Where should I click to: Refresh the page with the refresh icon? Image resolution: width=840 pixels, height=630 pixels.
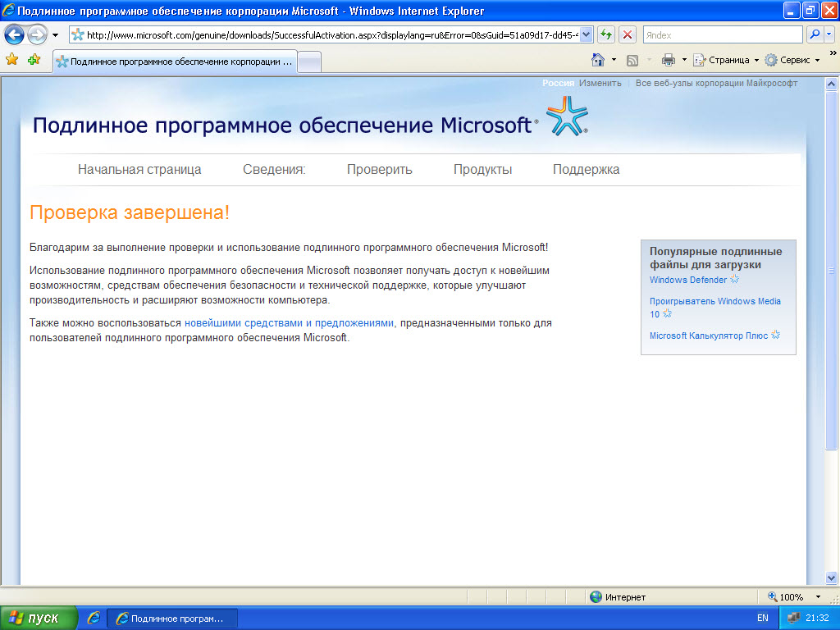(x=605, y=34)
